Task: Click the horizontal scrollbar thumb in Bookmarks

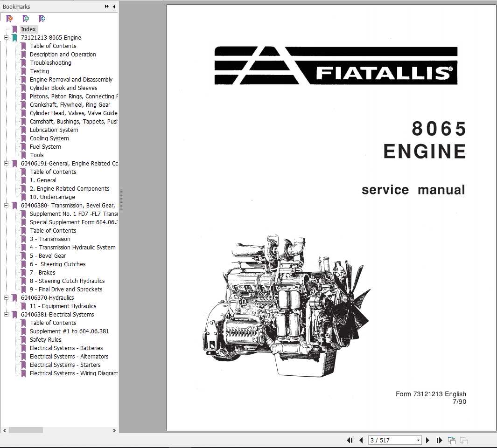Action: pyautogui.click(x=26, y=430)
